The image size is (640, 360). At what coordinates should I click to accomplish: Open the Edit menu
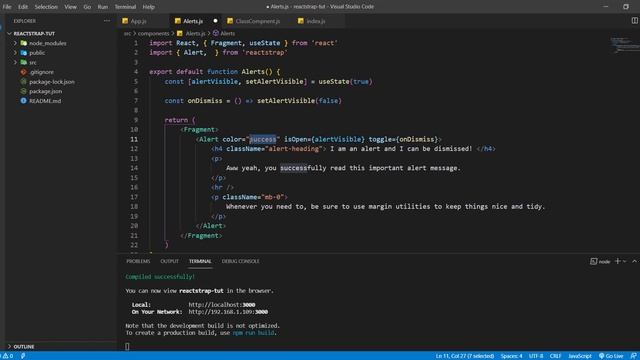(23, 7)
